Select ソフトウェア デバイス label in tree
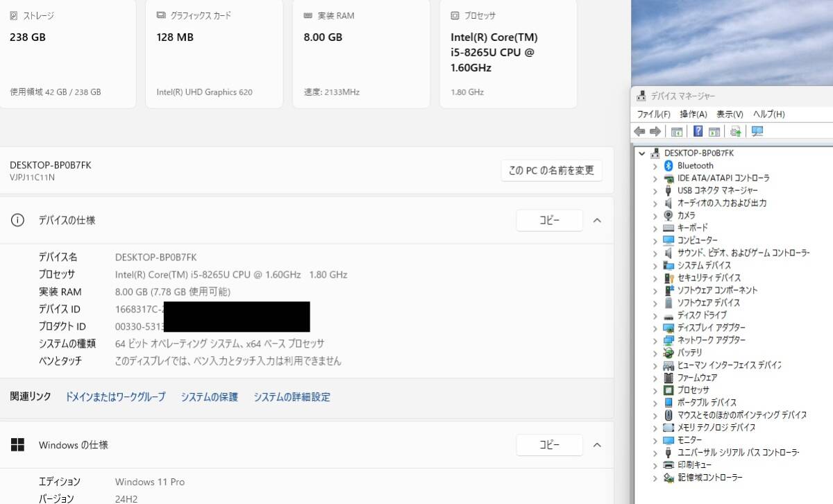The width and height of the screenshot is (833, 504). (709, 303)
